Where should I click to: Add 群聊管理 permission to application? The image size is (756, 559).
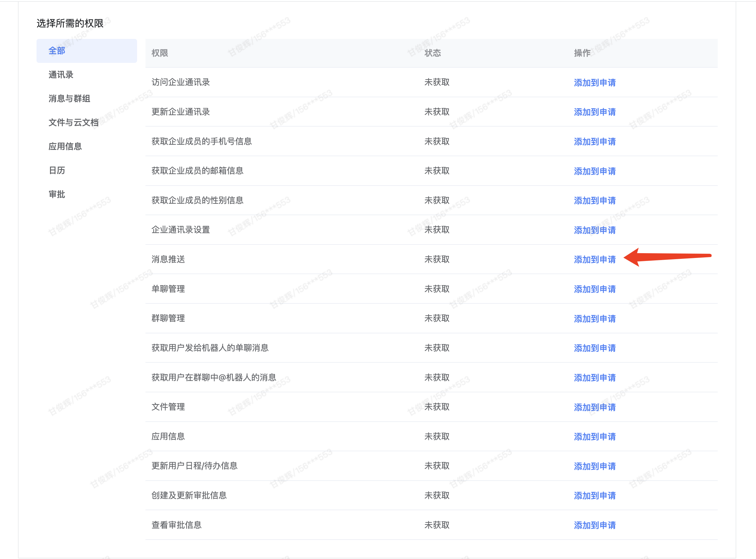click(x=595, y=318)
